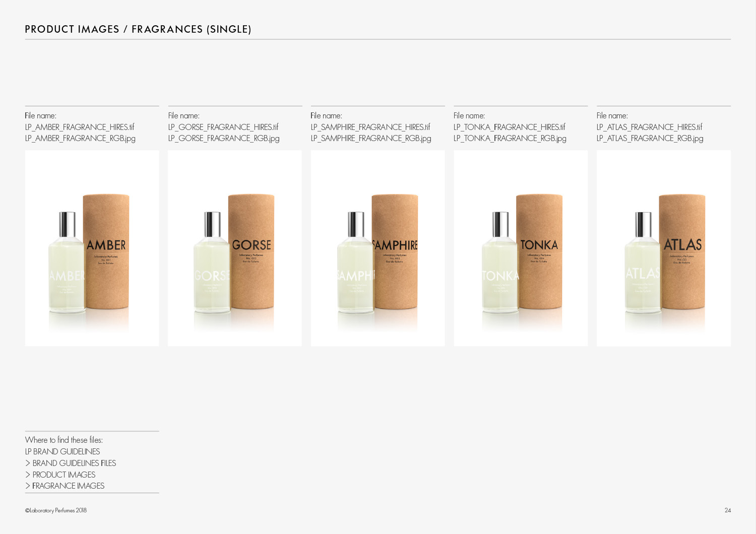Click the '> BRAND GUIDELINES FILES' path line
This screenshot has height=534, width=756.
71,463
